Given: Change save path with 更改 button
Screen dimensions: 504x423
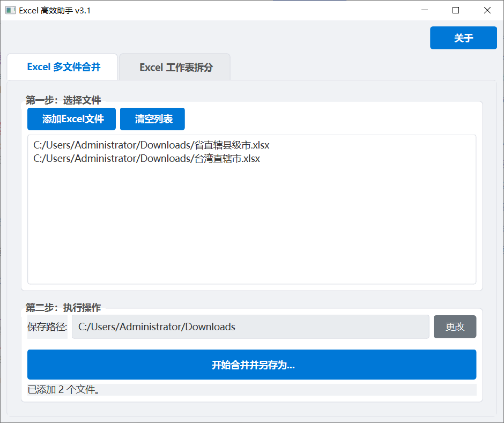Looking at the screenshot, I should pos(455,326).
